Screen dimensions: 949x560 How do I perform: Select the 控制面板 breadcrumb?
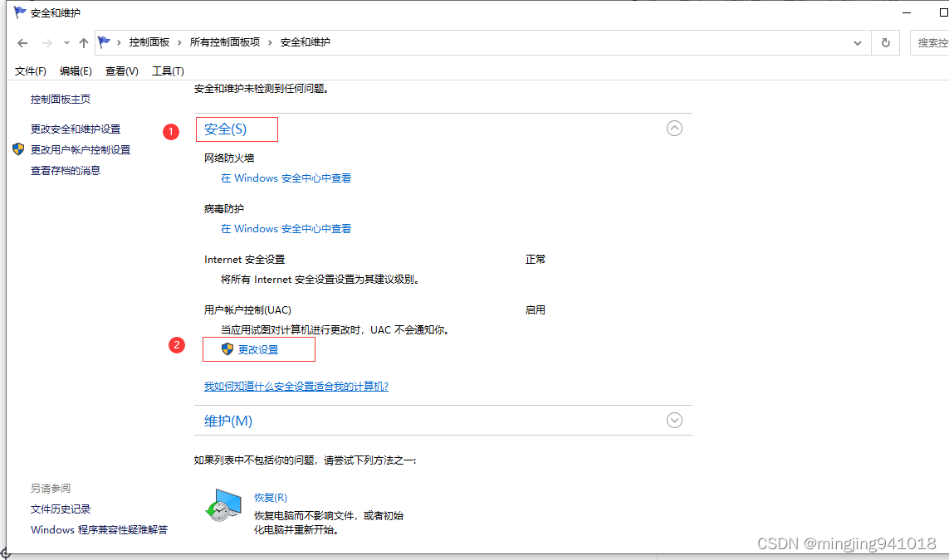click(x=149, y=41)
